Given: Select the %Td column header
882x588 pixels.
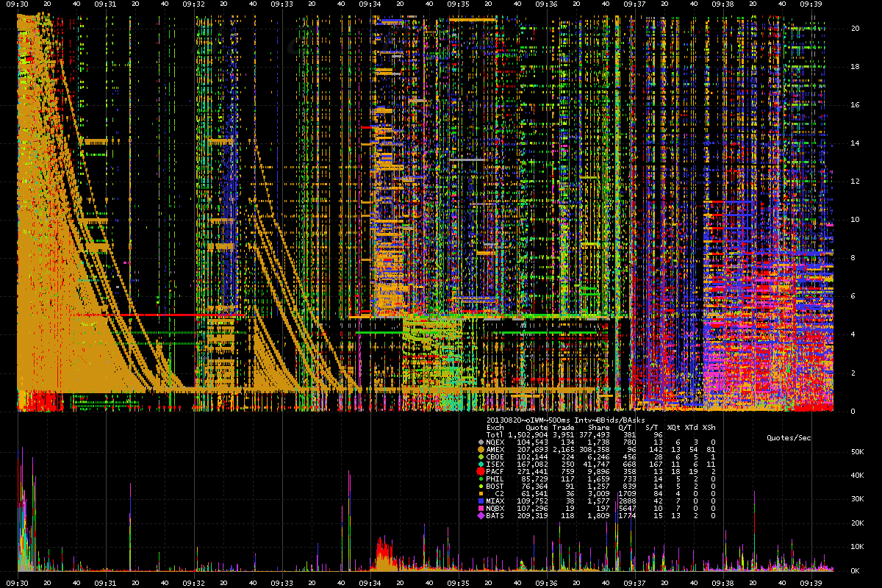Looking at the screenshot, I should tap(691, 427).
